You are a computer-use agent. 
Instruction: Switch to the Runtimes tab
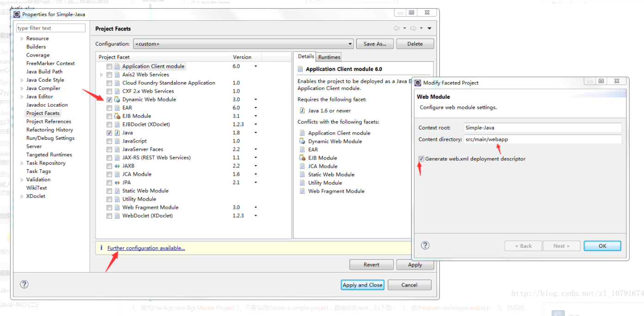tap(329, 57)
